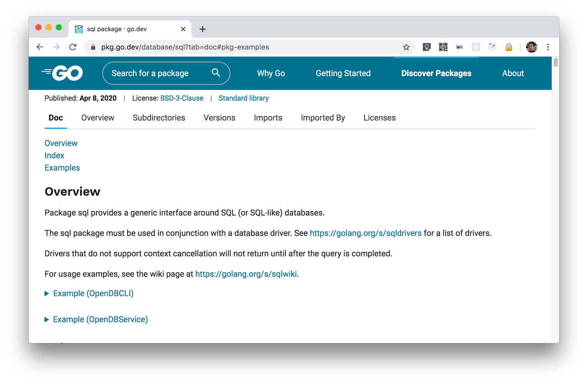Open the golang.org/s/sqldrivers link
This screenshot has width=588, height=384.
pyautogui.click(x=365, y=233)
